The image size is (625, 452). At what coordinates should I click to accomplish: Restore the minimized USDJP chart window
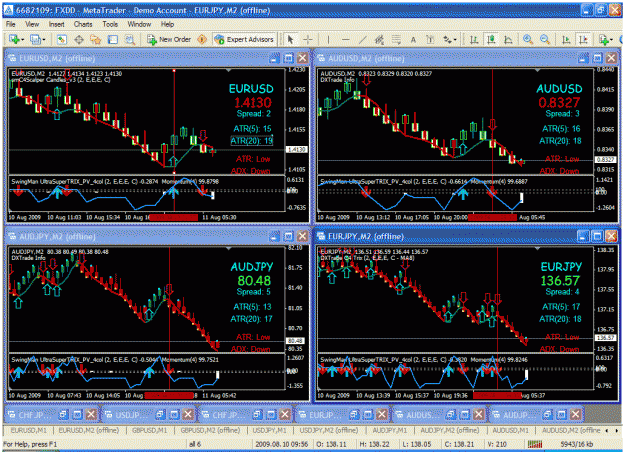click(x=159, y=415)
